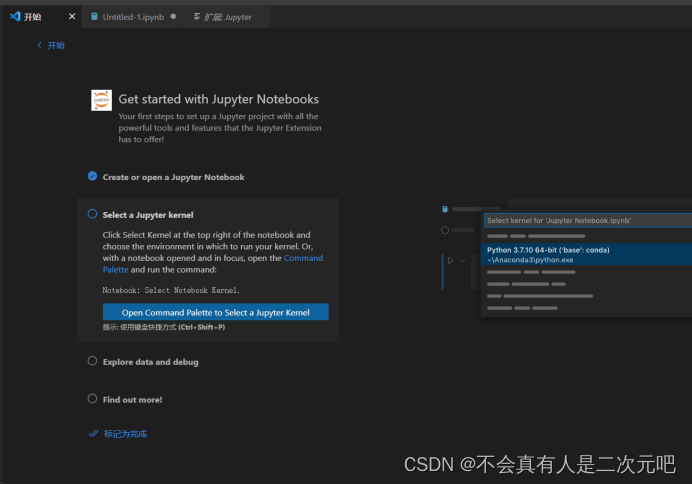The image size is (692, 485).
Task: Click the Select kernel search field in preview
Action: tap(588, 220)
